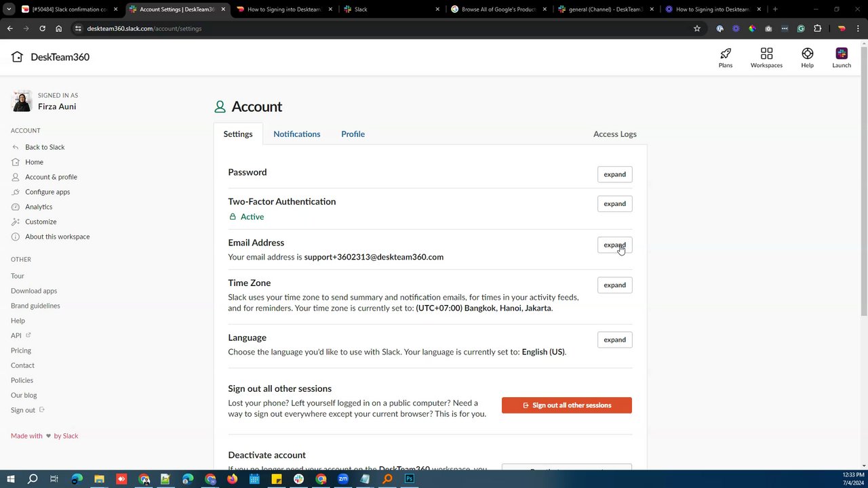Open Policies link in sidebar
The width and height of the screenshot is (868, 488).
point(22,380)
